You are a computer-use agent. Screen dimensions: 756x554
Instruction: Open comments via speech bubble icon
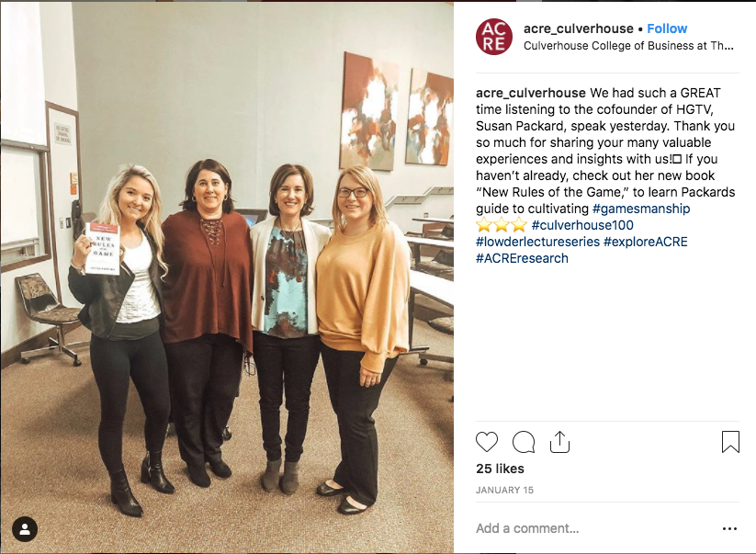coord(524,442)
